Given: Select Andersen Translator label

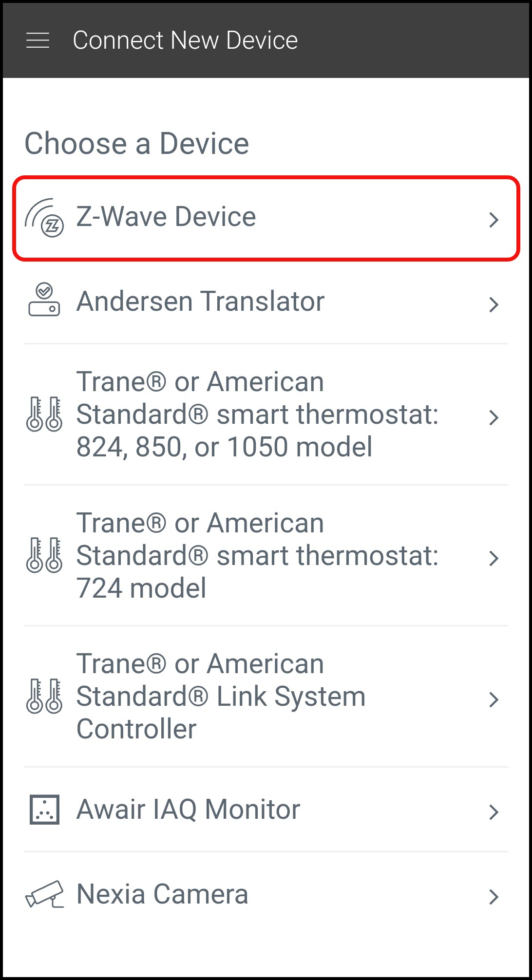Looking at the screenshot, I should point(200,301).
